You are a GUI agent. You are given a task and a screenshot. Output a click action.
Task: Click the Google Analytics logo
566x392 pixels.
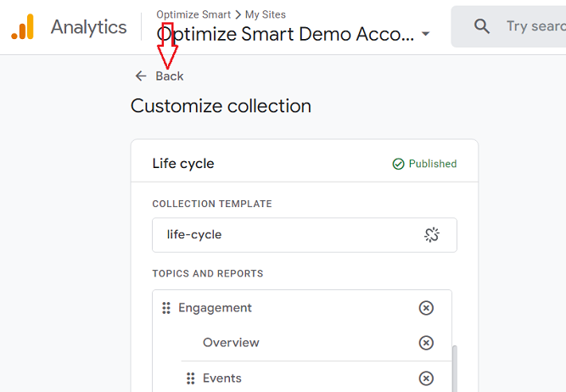tap(22, 27)
